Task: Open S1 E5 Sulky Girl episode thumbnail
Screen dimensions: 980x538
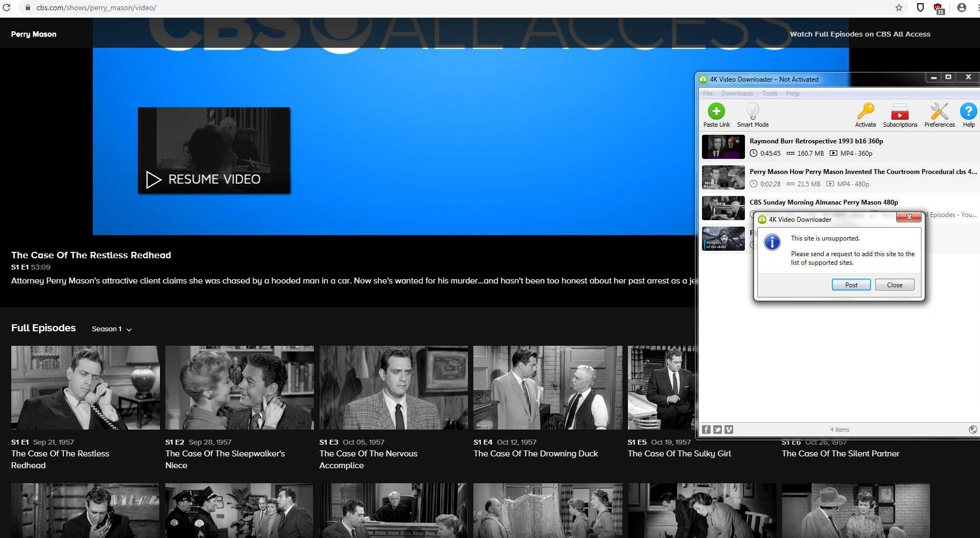Action: click(x=661, y=388)
